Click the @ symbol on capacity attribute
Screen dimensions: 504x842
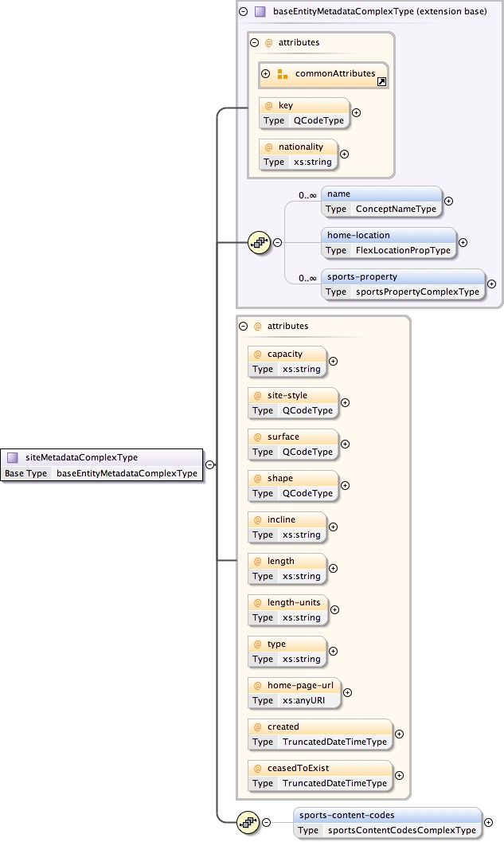pos(257,354)
